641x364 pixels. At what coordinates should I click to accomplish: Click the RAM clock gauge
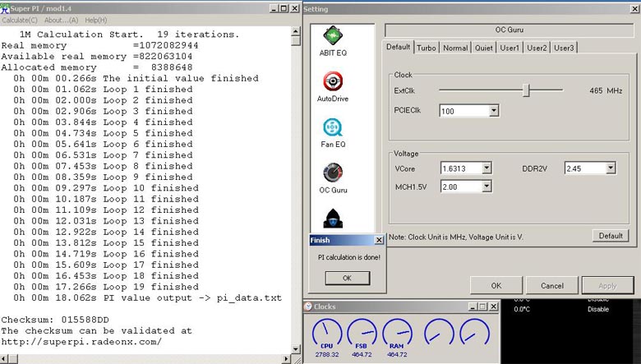(397, 333)
